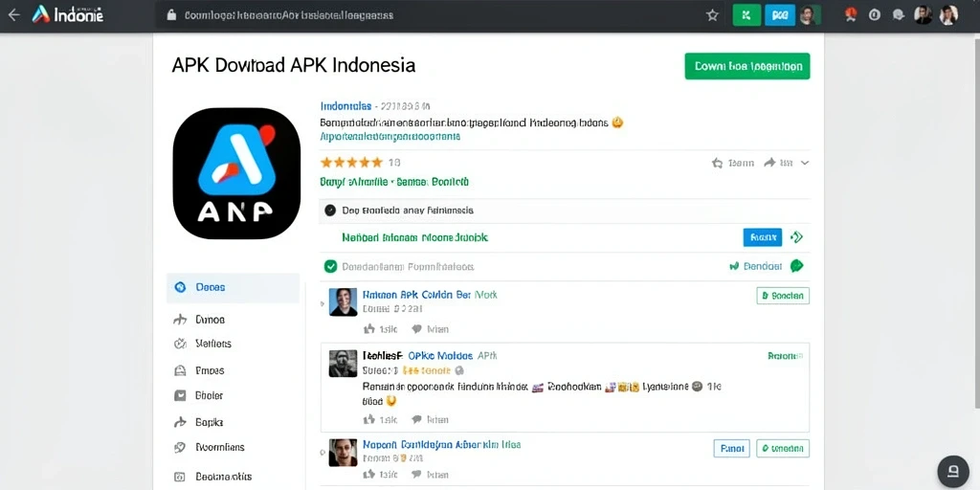Click the green K button in top bar

click(746, 15)
